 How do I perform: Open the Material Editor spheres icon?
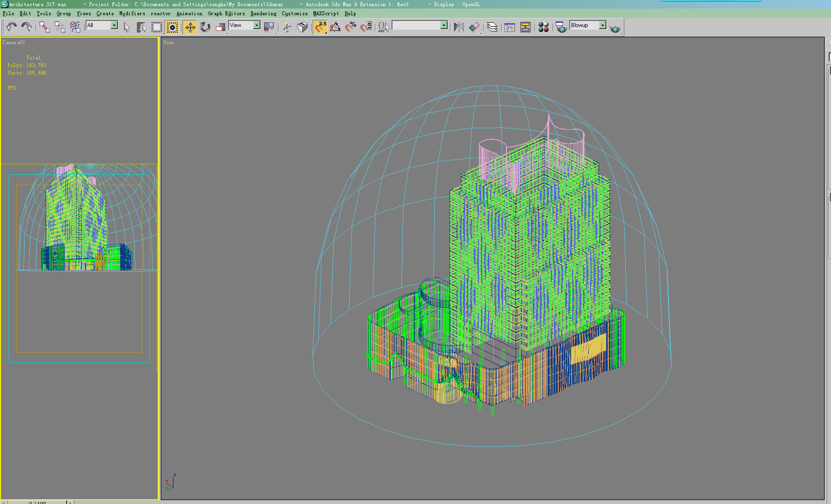[x=544, y=27]
